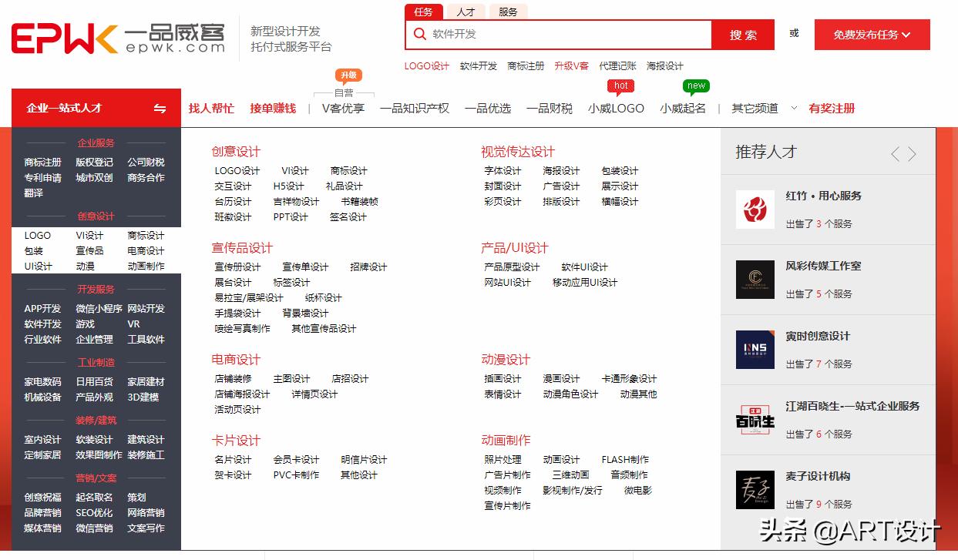
Task: Click the hot badge above 小威LOGO
Action: point(620,86)
